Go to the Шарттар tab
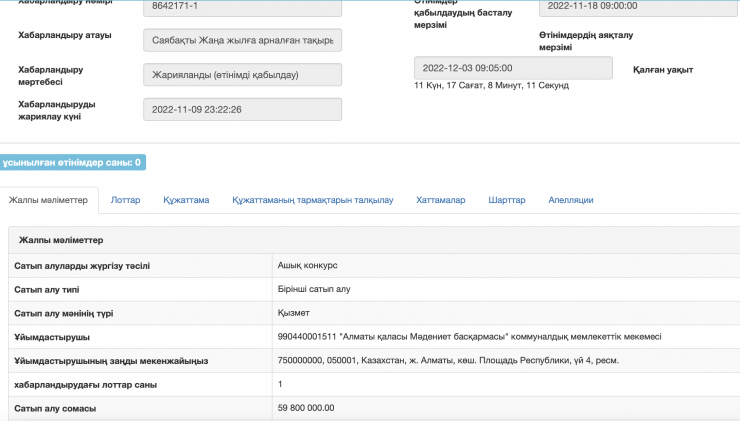Viewport: 740px width, 421px height. click(x=507, y=200)
